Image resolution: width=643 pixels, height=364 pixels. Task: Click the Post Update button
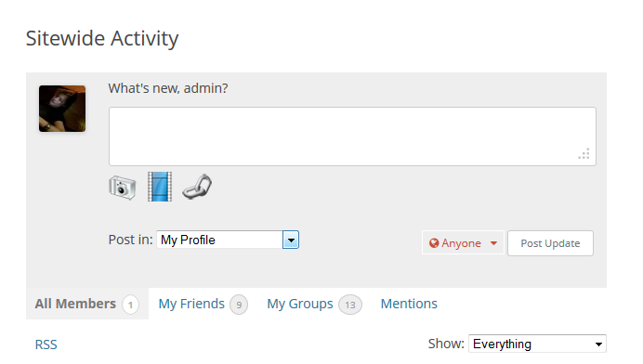click(550, 243)
